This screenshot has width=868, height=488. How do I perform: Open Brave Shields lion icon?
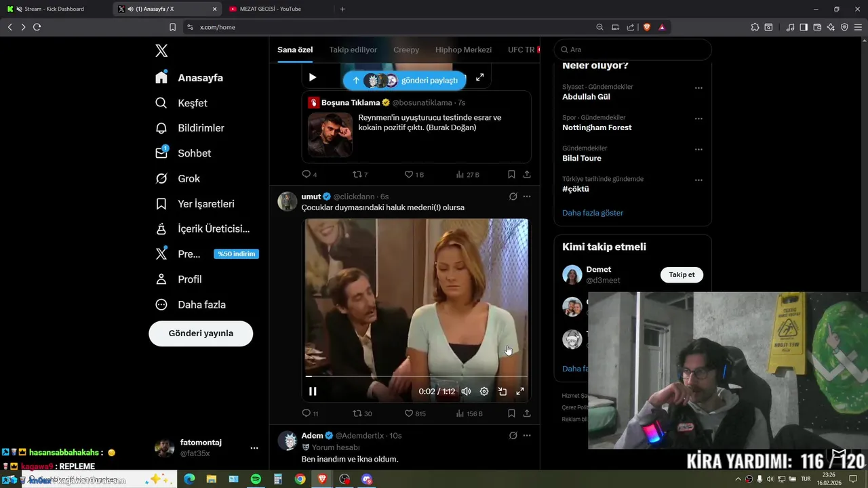pos(647,27)
